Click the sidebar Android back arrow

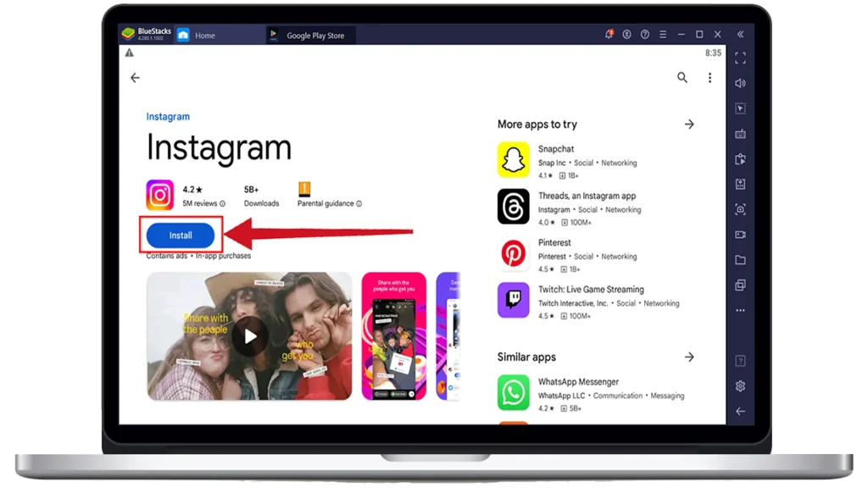(x=740, y=411)
